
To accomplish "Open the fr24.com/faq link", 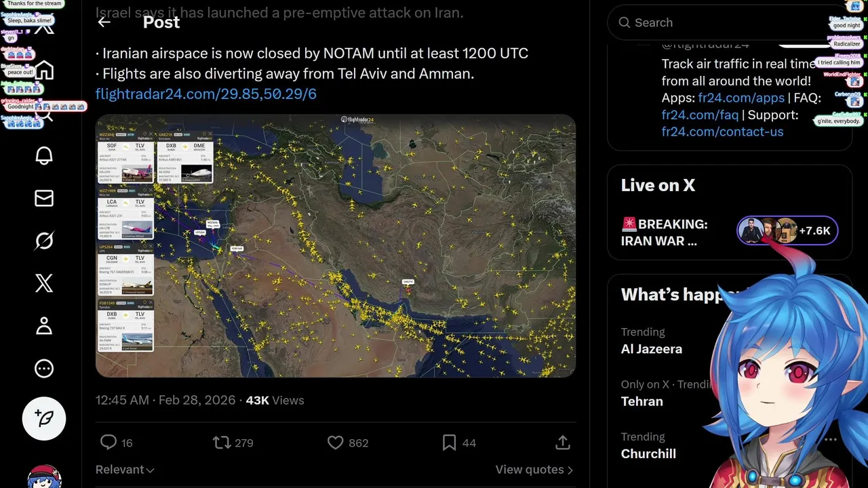I will [700, 115].
